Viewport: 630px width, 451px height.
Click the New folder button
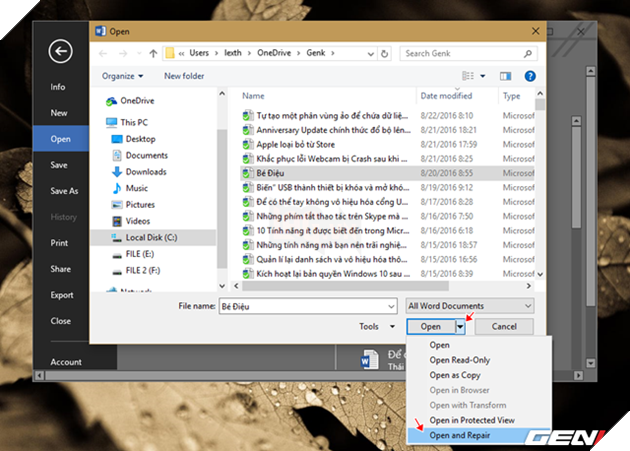[186, 76]
